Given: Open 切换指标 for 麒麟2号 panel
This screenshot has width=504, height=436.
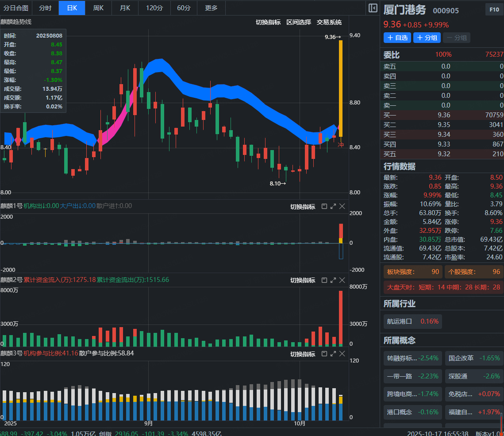Looking at the screenshot, I should click(303, 280).
